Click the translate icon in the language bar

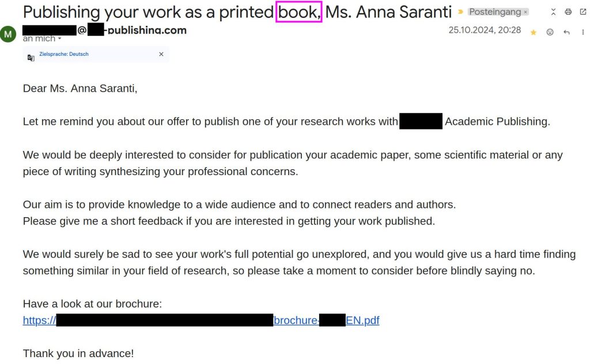[31, 57]
